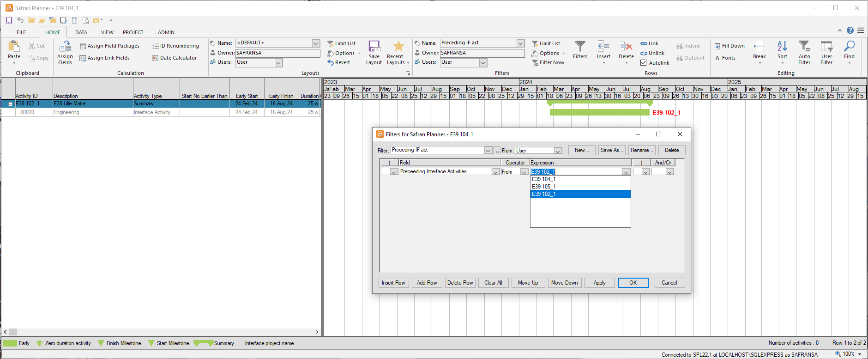Click the Undo arrow in quick access toolbar
Image resolution: width=868 pixels, height=359 pixels.
[x=20, y=20]
